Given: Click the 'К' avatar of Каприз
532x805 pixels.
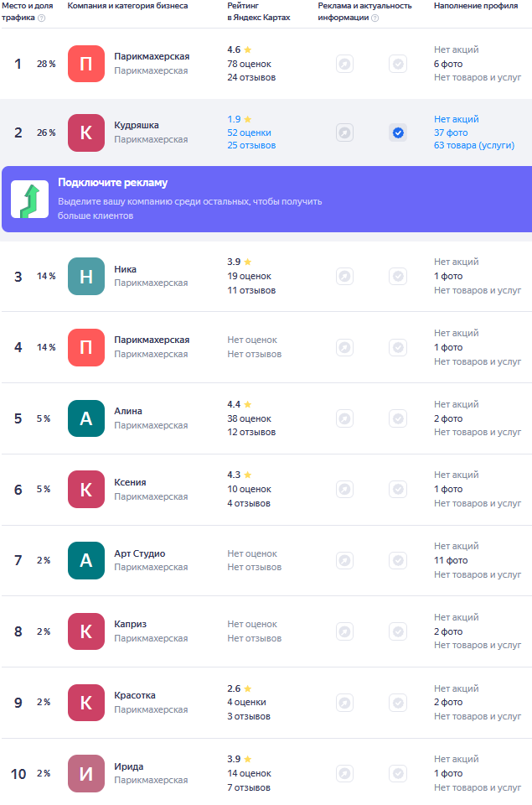Looking at the screenshot, I should pyautogui.click(x=86, y=631).
